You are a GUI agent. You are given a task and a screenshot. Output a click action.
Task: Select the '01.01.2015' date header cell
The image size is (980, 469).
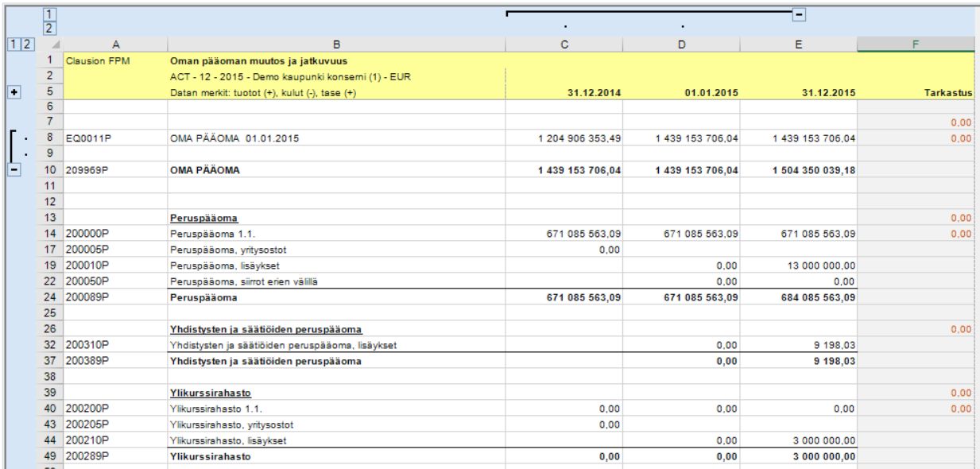(681, 92)
